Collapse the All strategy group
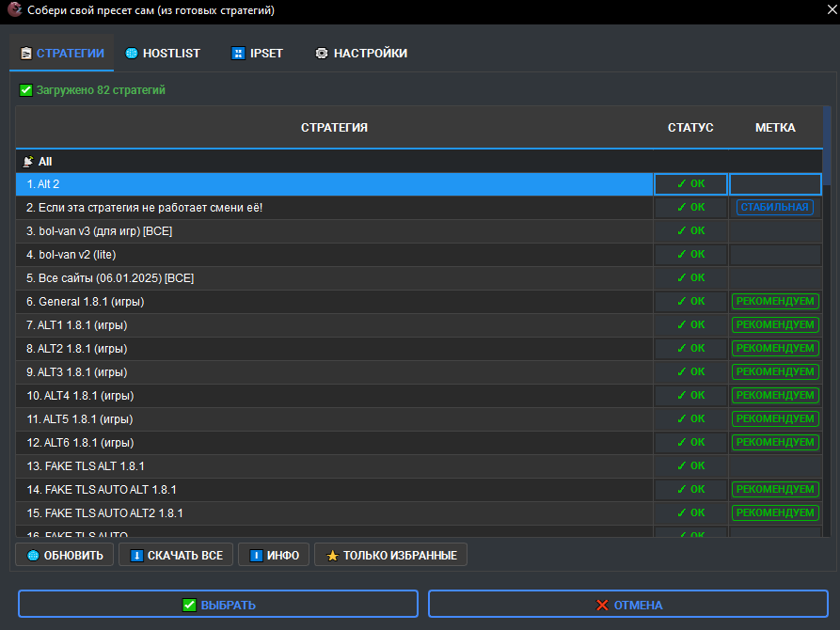This screenshot has width=840, height=630. click(419, 161)
